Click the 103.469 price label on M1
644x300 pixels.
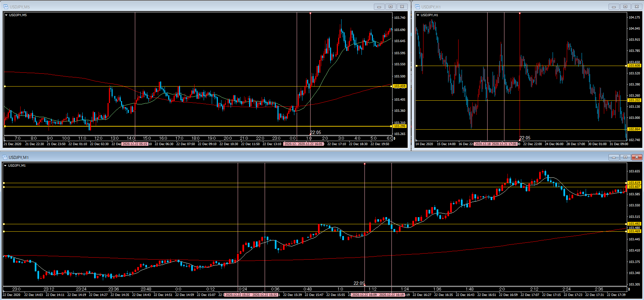(x=634, y=231)
